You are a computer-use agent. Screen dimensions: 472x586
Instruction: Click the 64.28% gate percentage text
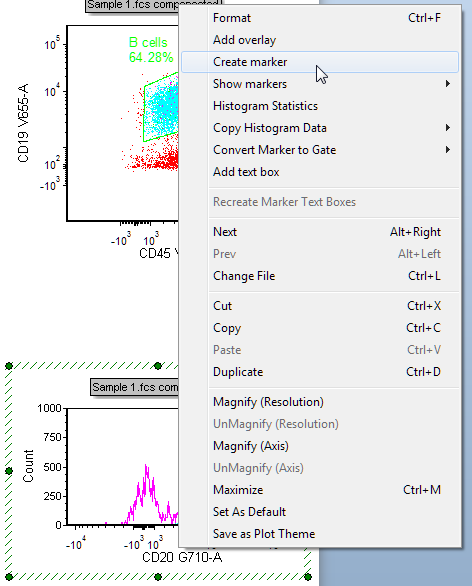tap(151, 58)
